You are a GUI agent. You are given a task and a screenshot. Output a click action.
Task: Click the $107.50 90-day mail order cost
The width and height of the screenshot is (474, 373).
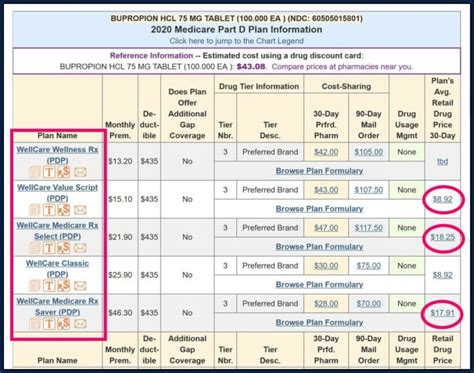click(368, 190)
